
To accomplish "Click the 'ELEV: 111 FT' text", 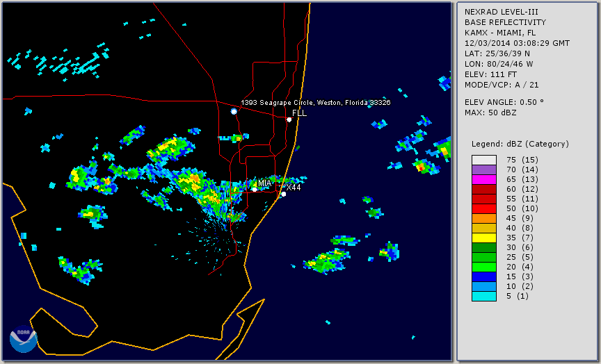I will [x=490, y=74].
